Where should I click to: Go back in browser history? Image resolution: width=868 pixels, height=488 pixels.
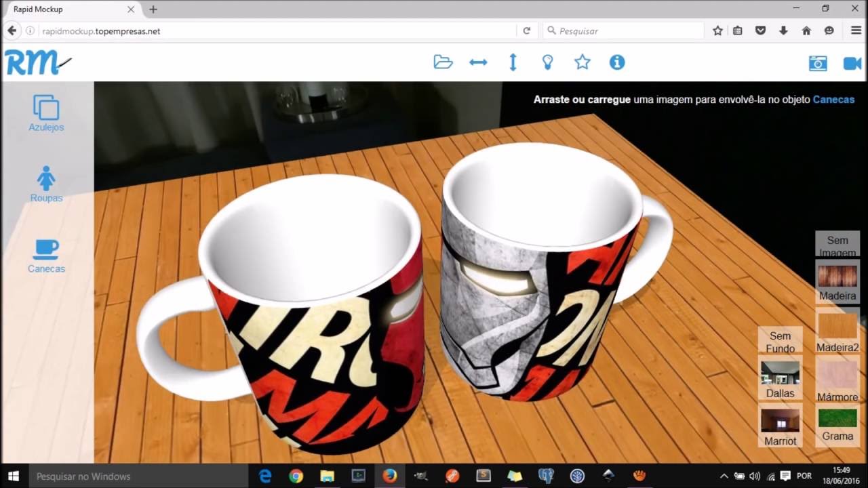pyautogui.click(x=12, y=31)
